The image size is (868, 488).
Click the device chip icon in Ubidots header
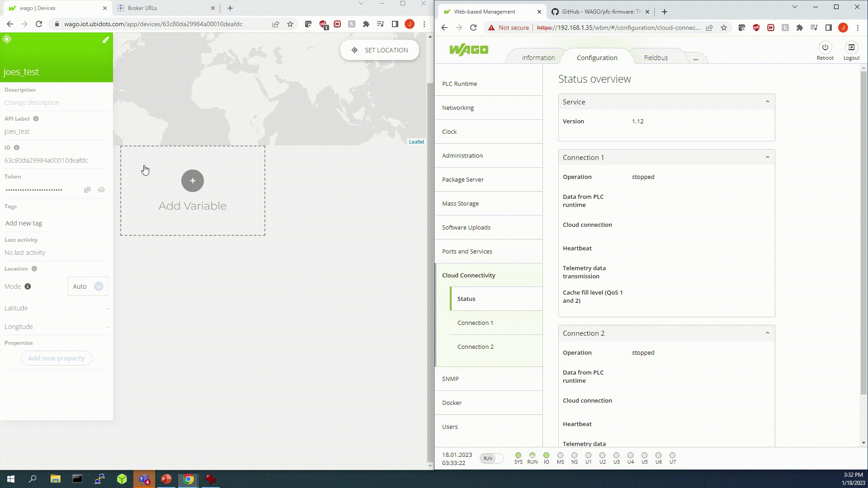click(x=7, y=39)
